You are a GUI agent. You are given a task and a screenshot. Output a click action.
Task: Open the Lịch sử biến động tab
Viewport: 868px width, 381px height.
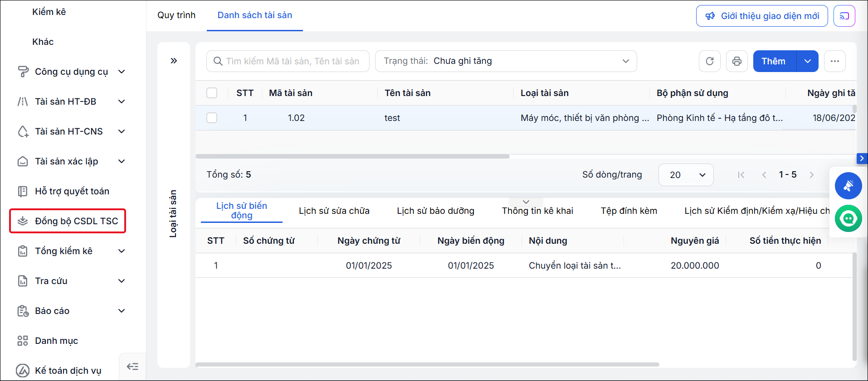(242, 211)
